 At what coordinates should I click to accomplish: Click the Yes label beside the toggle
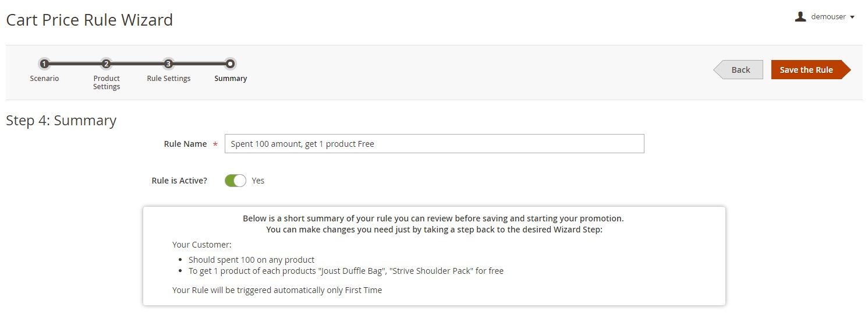(258, 181)
